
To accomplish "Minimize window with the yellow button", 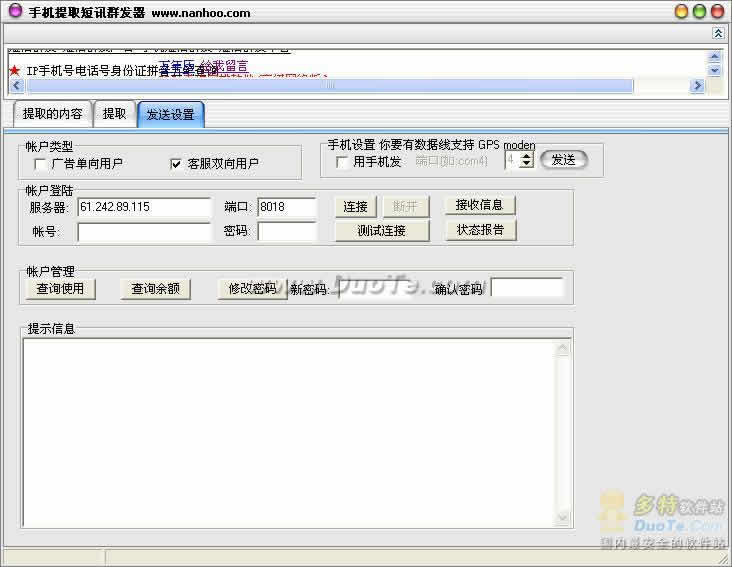I will point(682,12).
